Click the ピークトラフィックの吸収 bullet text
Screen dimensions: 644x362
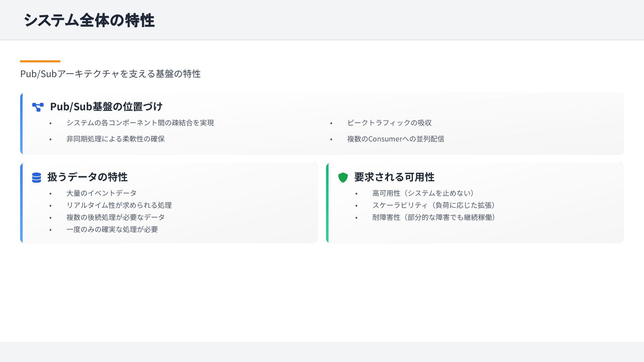point(389,123)
